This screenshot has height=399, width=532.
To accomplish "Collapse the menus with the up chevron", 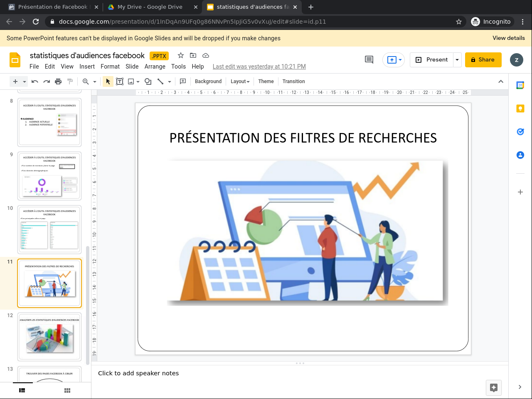I will coord(501,81).
